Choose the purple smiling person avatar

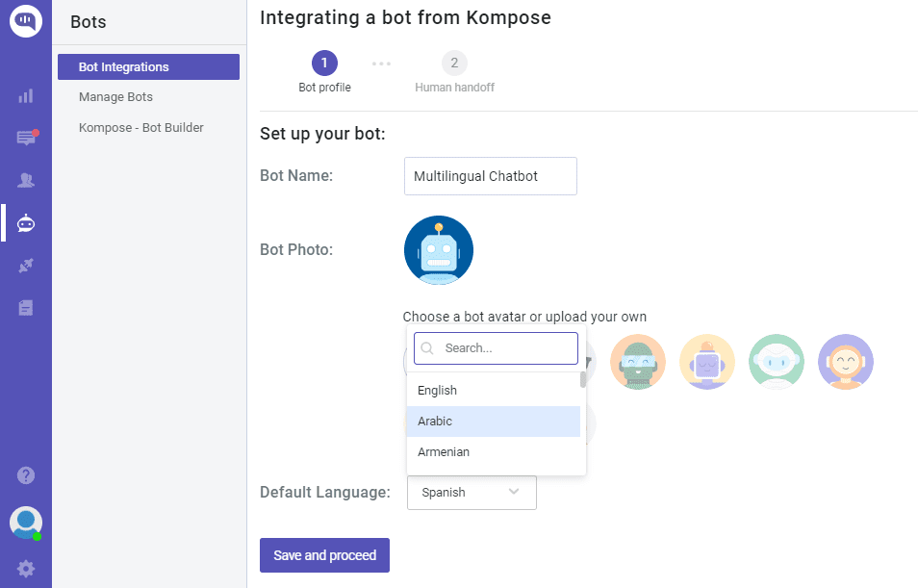pyautogui.click(x=846, y=362)
